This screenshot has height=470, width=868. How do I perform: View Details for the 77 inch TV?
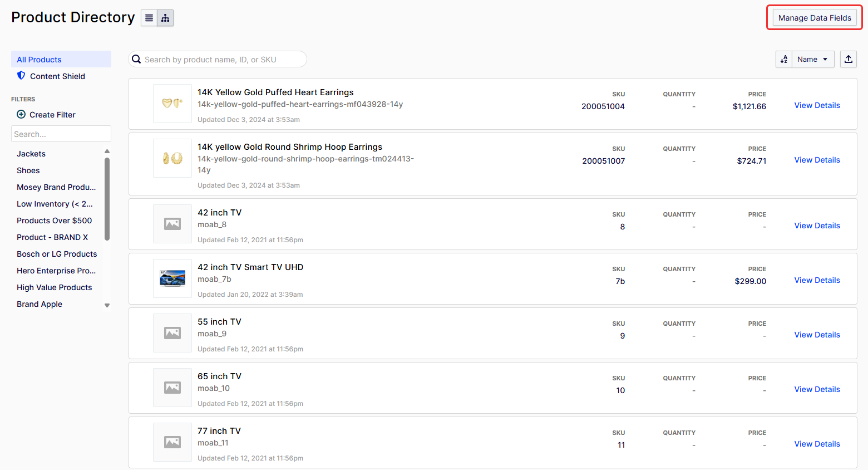[817, 444]
